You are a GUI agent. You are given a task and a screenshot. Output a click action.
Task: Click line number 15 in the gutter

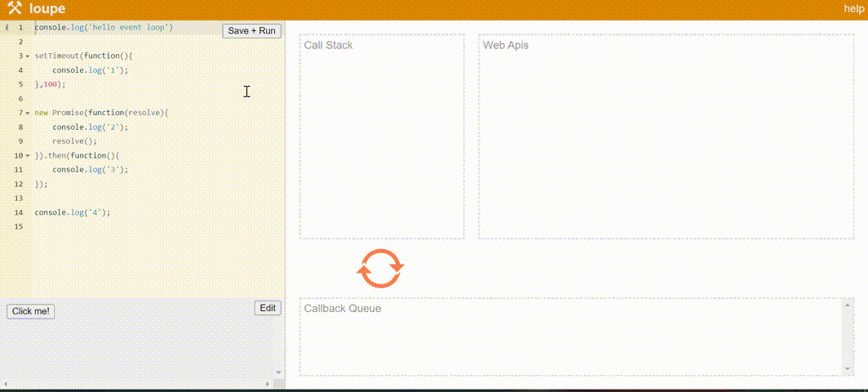click(x=20, y=226)
